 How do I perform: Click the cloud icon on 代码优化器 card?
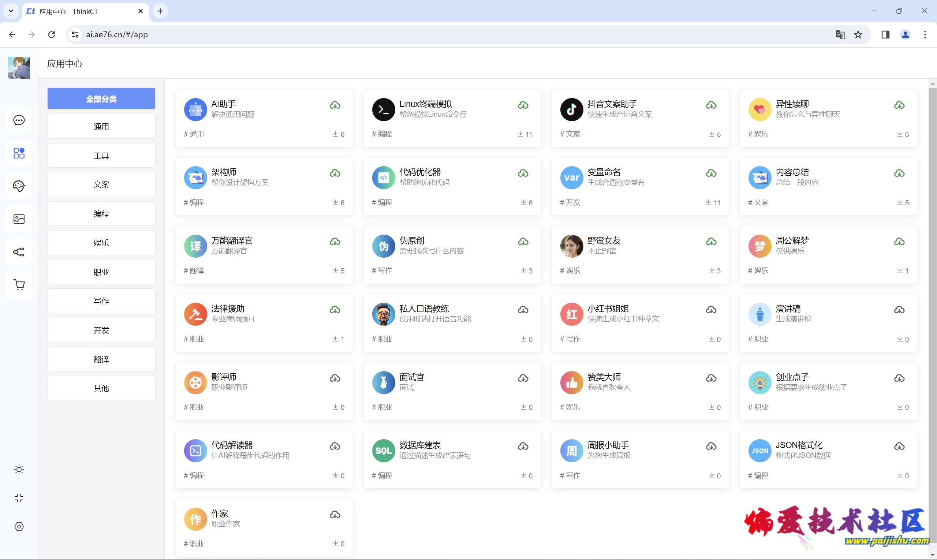(x=523, y=173)
